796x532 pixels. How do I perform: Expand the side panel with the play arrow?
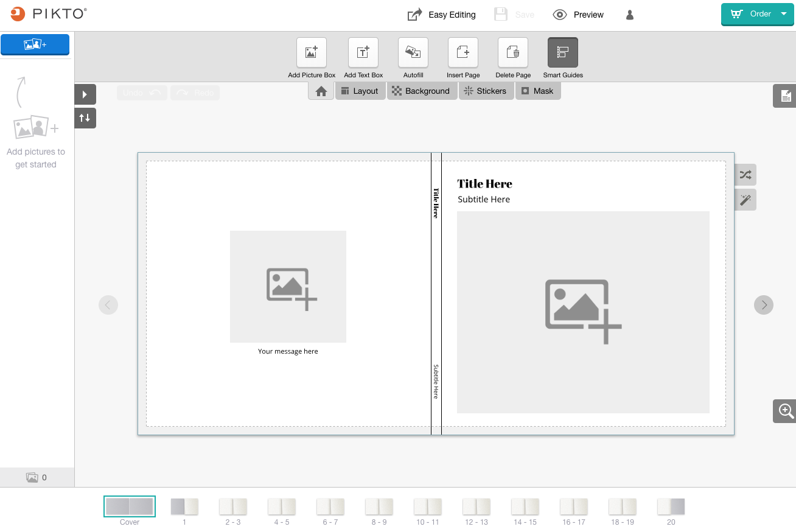pos(85,94)
